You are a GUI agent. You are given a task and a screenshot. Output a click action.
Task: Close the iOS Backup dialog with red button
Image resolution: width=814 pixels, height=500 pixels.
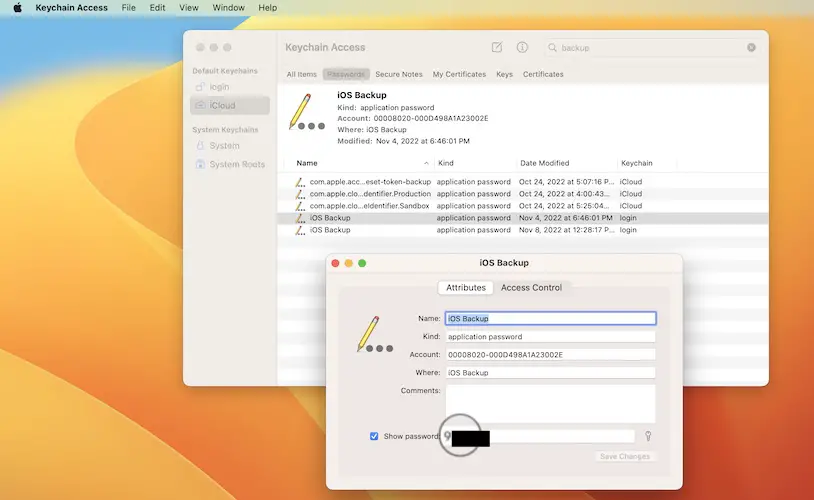pos(335,263)
